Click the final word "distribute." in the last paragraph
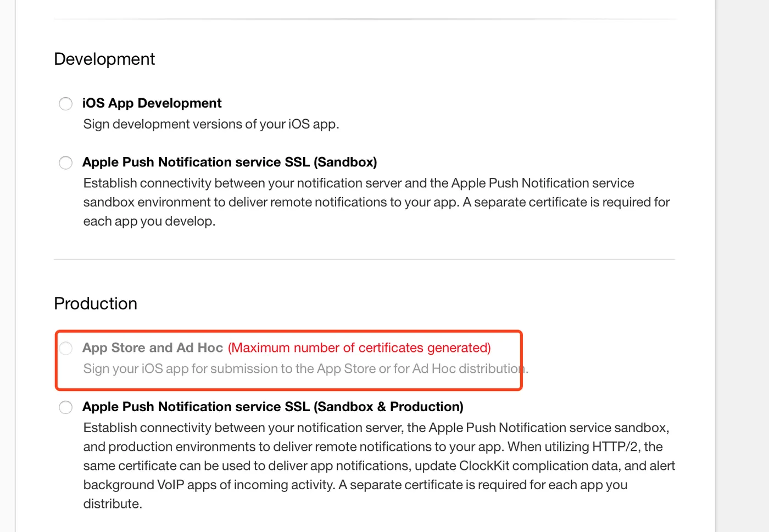 coord(113,504)
